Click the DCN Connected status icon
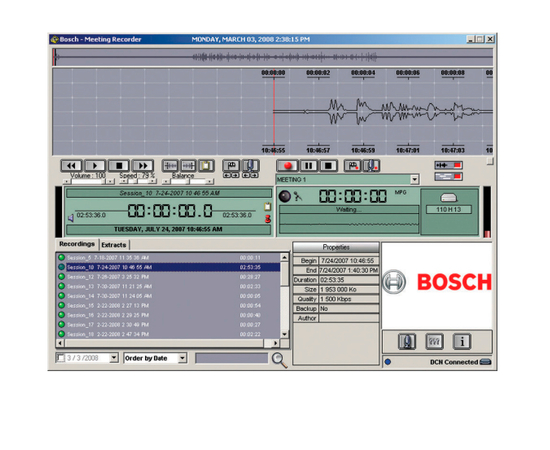The width and height of the screenshot is (550, 450). (485, 362)
